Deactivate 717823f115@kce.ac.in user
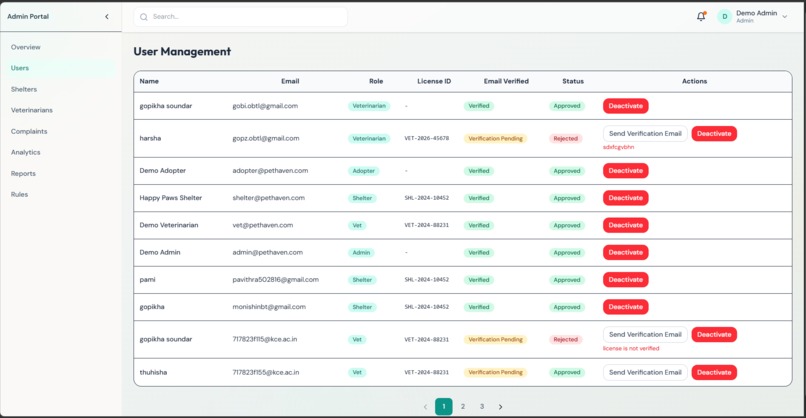This screenshot has width=806, height=418. (714, 335)
